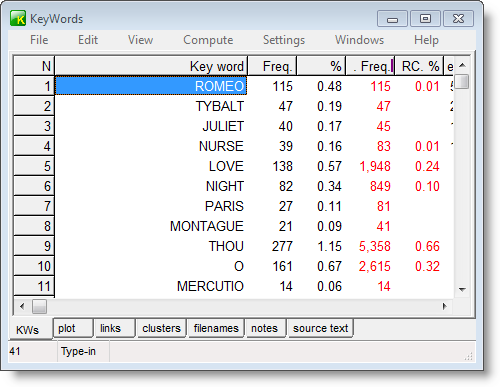Close the KeyWords window

pyautogui.click(x=459, y=19)
